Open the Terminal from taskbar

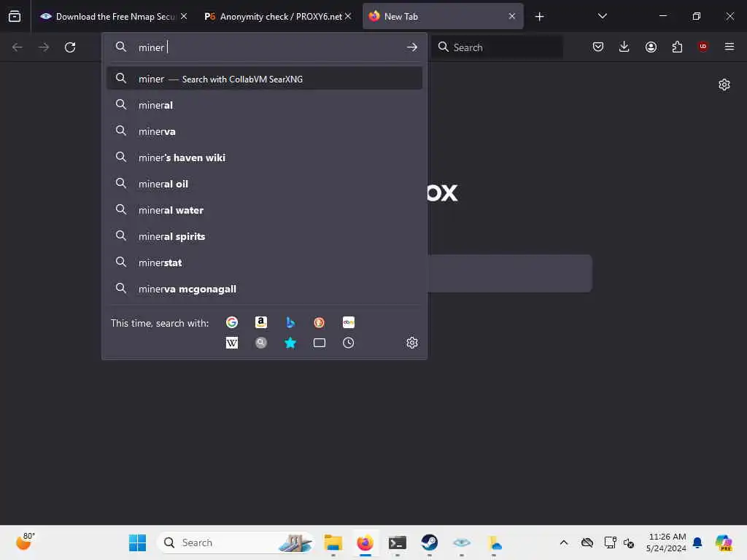(398, 542)
